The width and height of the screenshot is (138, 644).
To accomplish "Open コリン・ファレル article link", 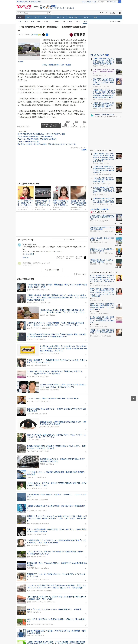I will (53, 399).
